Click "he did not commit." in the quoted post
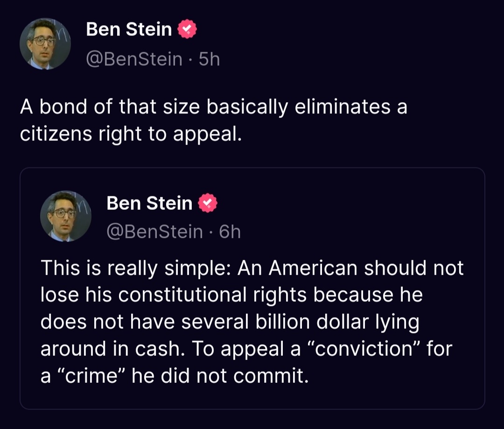504x429 pixels. [220, 376]
